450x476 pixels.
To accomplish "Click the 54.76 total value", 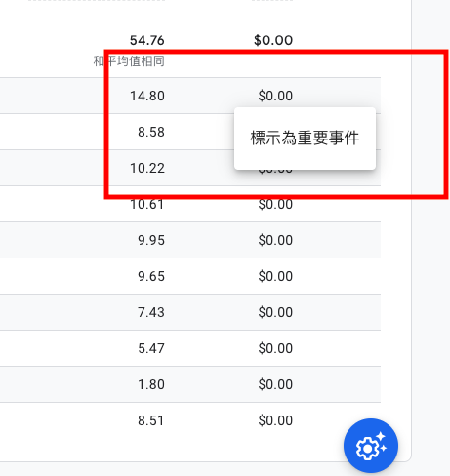I will point(147,40).
